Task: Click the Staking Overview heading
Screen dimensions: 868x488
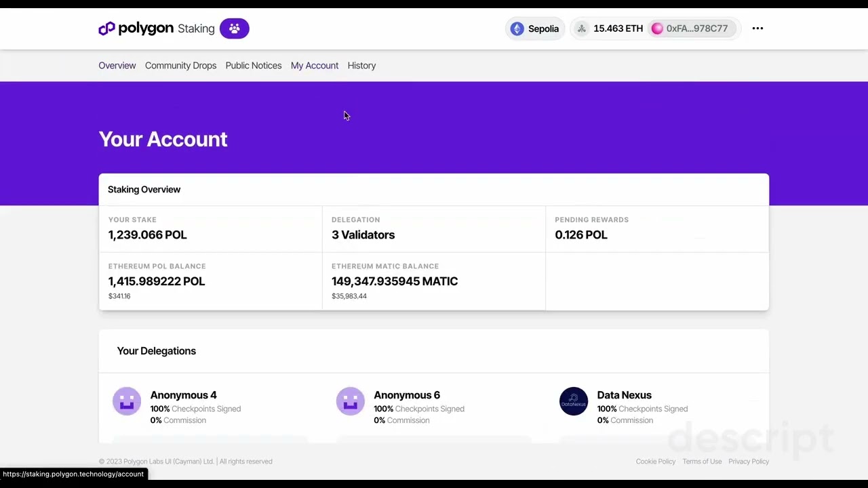Action: [144, 190]
